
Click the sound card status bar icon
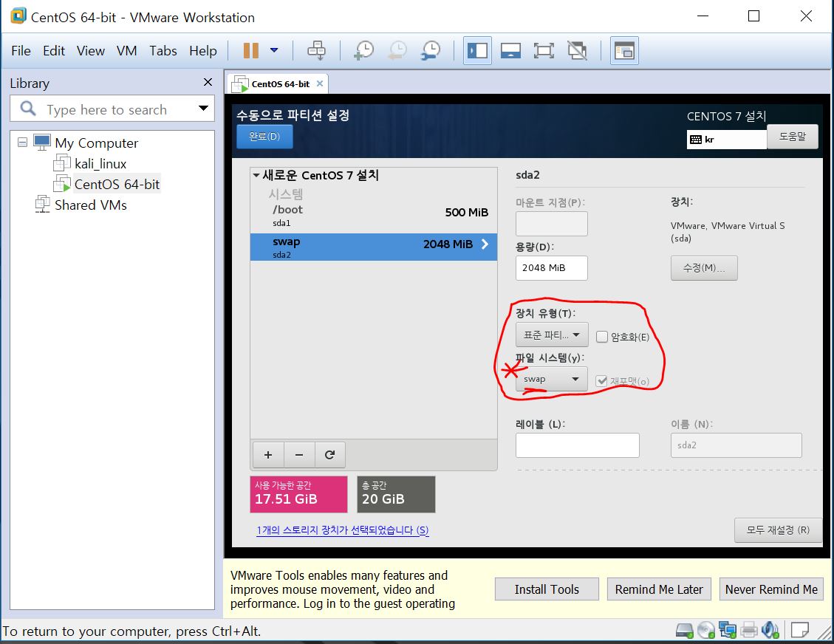(x=770, y=630)
